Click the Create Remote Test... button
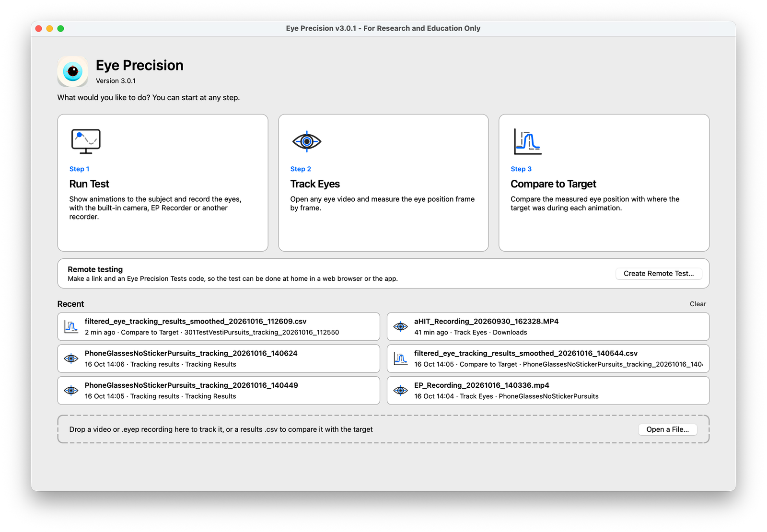767x532 pixels. [x=659, y=274]
